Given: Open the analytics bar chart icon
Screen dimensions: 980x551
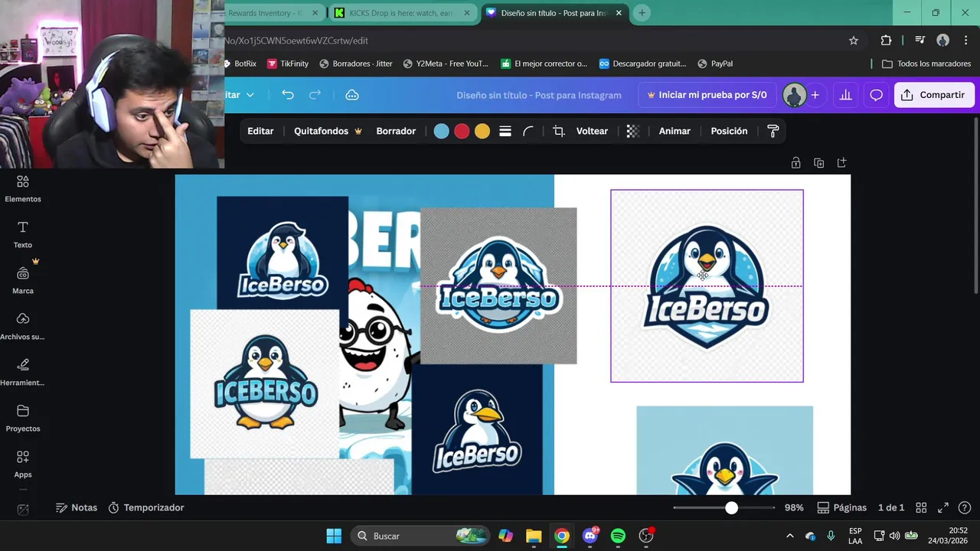Looking at the screenshot, I should tap(845, 95).
